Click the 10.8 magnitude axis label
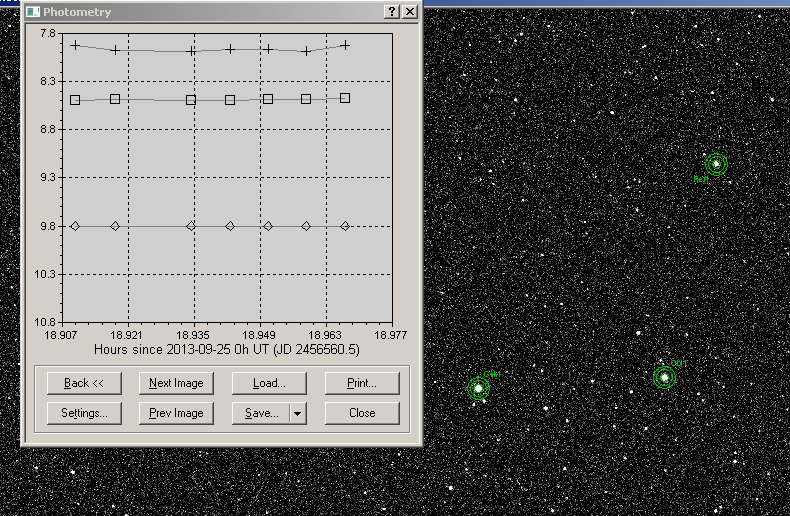The image size is (790, 516). [45, 321]
